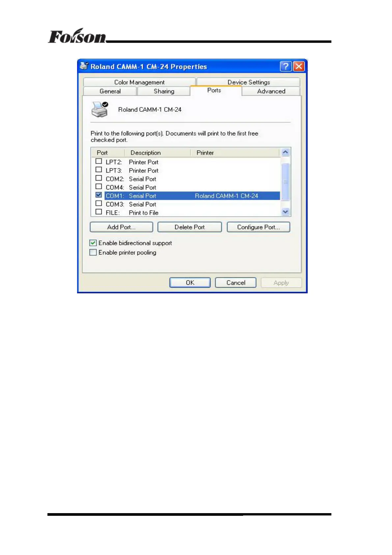Click 'Print to File' description text

coord(144,213)
